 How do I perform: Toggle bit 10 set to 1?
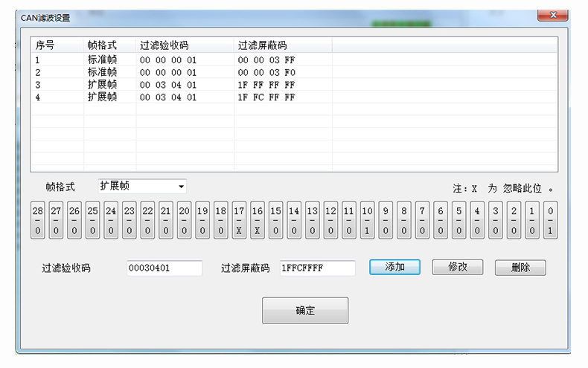pyautogui.click(x=368, y=220)
